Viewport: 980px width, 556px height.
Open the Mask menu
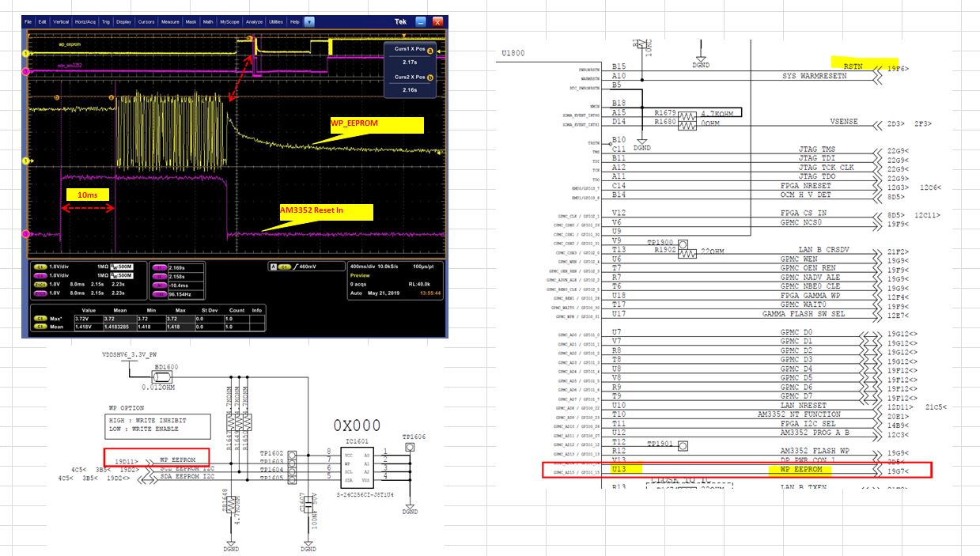[191, 21]
